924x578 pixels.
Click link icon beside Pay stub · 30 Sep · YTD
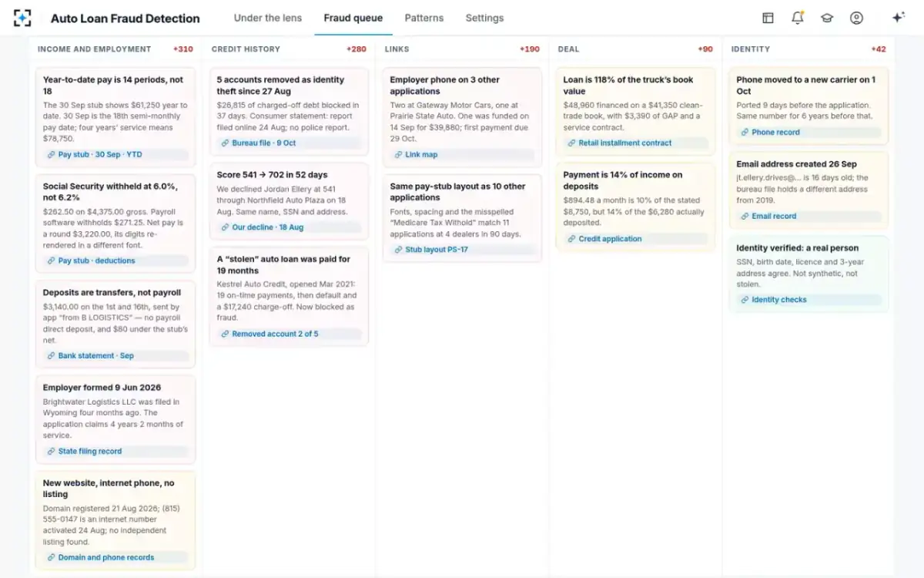click(51, 154)
